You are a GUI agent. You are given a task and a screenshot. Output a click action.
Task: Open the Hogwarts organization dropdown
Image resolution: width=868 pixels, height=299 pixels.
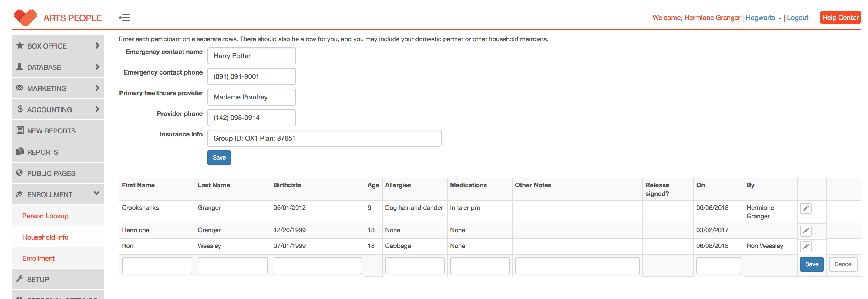click(x=763, y=18)
